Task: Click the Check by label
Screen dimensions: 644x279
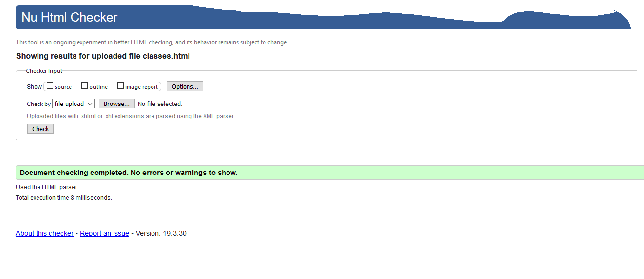Action: pos(38,104)
